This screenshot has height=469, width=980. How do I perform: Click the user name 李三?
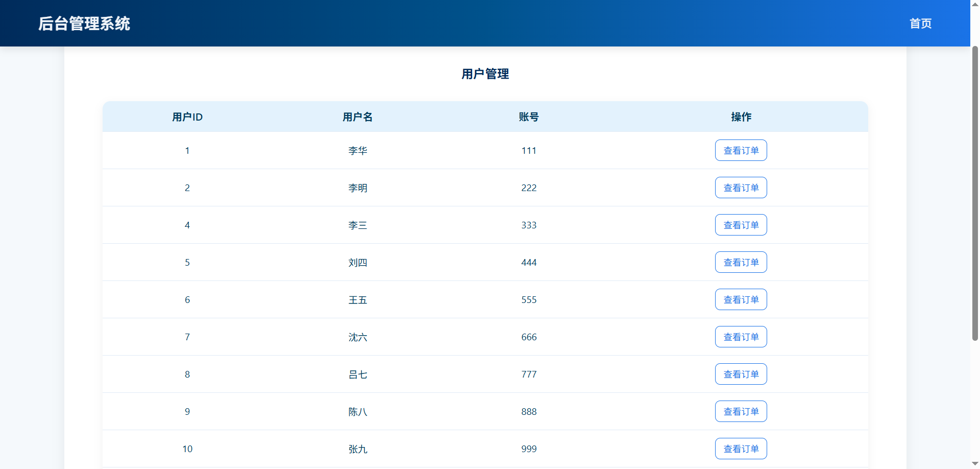(358, 225)
